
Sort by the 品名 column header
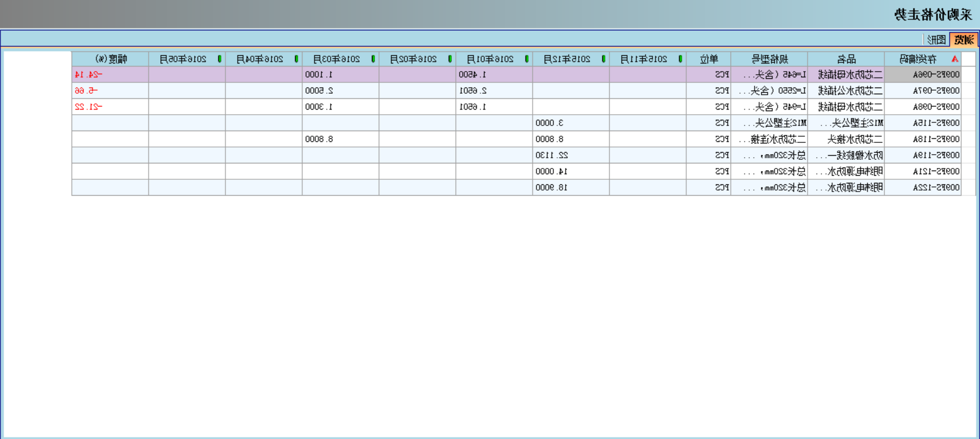click(x=846, y=59)
